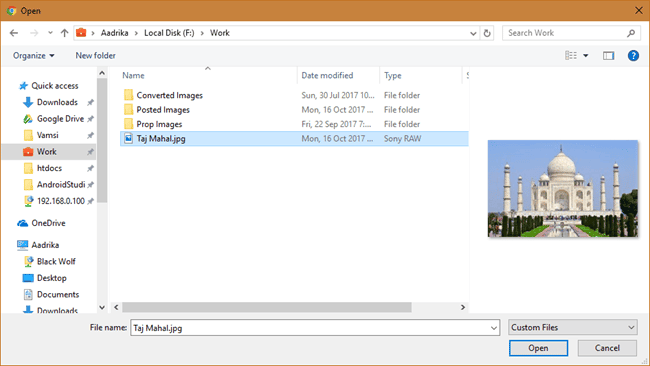Open Google Drive in Quick access
The image size is (650, 366).
(60, 119)
